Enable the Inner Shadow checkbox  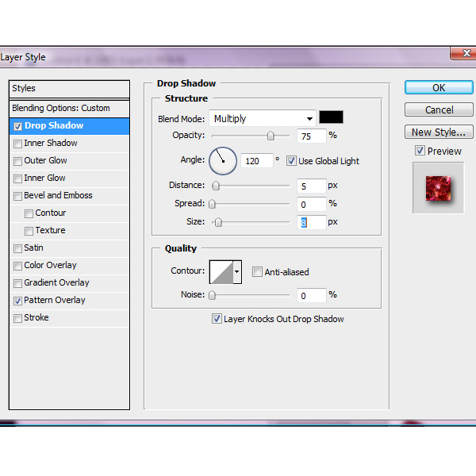17,144
